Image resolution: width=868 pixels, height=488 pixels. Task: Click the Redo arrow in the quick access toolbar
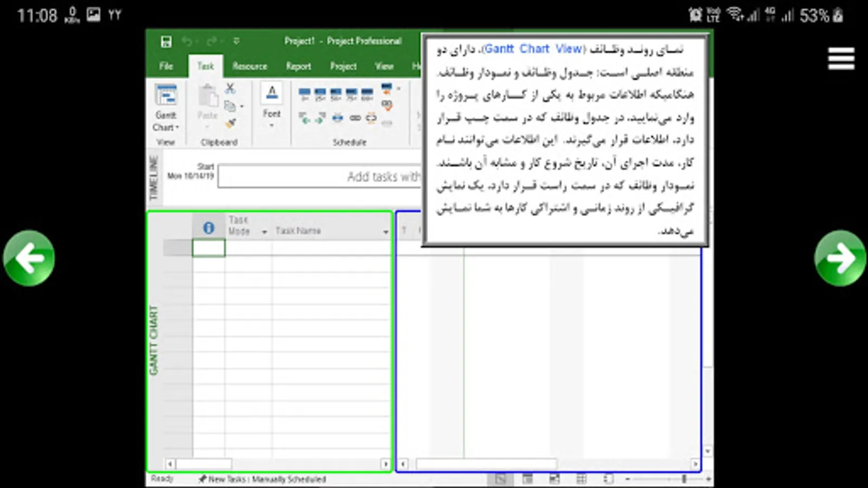(x=212, y=41)
